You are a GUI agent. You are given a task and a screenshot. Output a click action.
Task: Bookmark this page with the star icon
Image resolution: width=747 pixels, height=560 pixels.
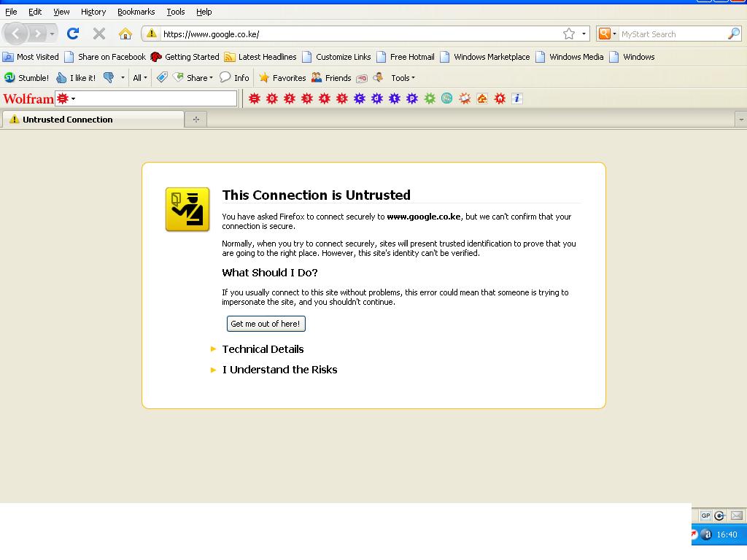pyautogui.click(x=569, y=34)
